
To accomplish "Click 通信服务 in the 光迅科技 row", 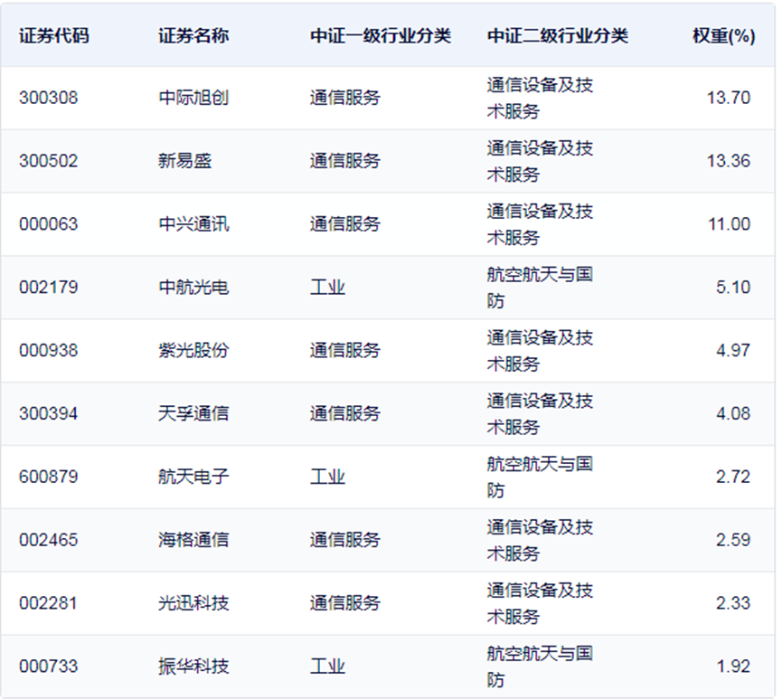I will [x=345, y=603].
